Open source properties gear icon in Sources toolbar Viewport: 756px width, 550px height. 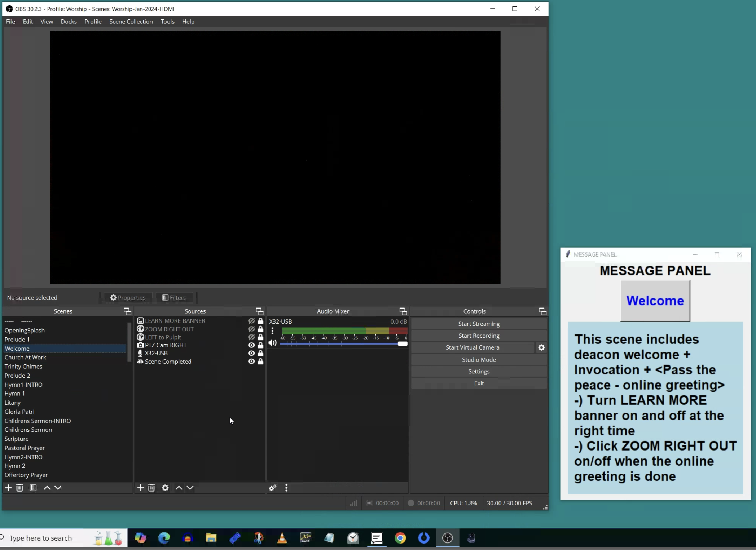tap(165, 488)
